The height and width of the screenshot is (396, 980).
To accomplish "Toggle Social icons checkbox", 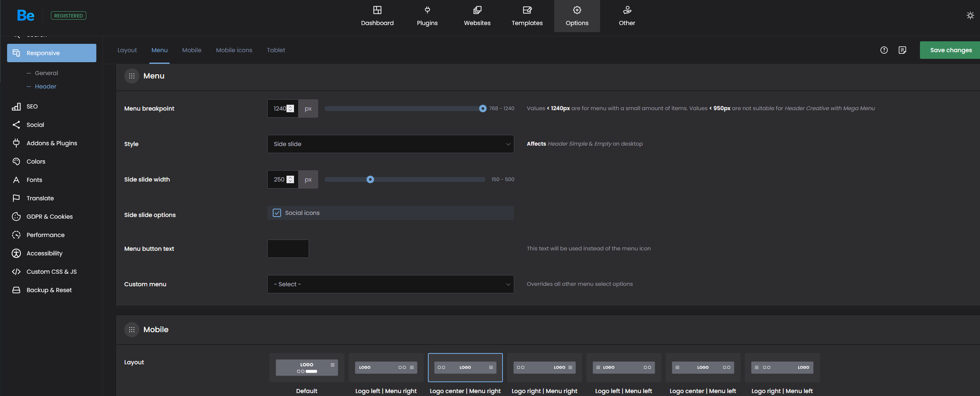I will coord(277,213).
